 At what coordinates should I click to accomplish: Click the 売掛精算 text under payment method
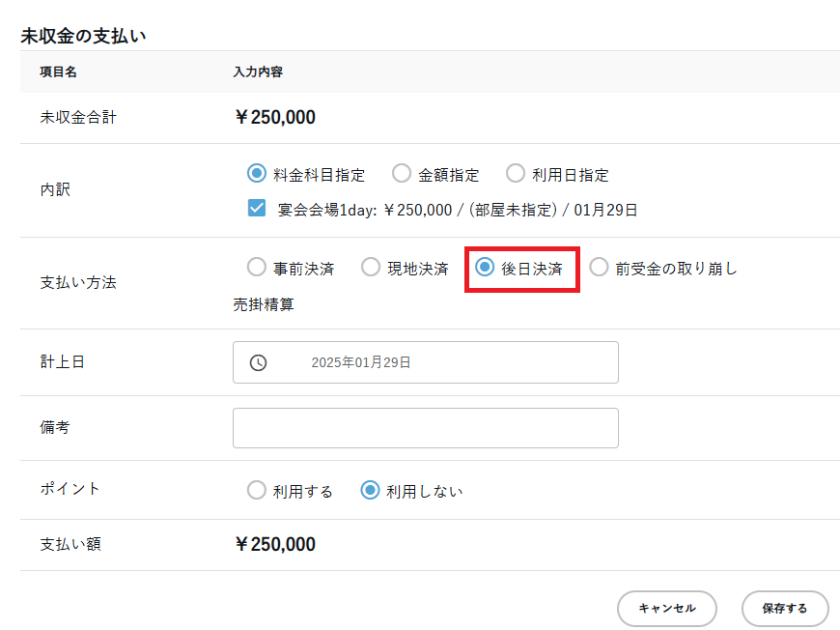click(x=264, y=304)
